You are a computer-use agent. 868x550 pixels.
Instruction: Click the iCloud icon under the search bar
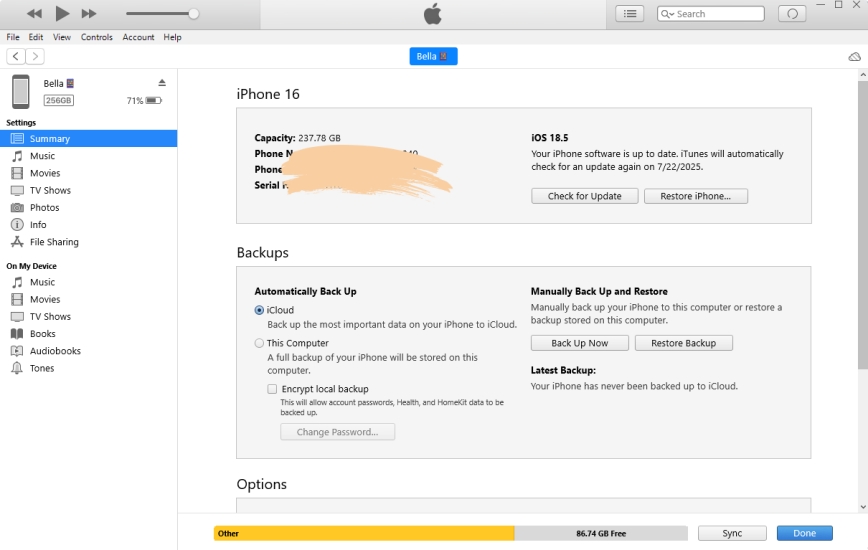[x=854, y=57]
